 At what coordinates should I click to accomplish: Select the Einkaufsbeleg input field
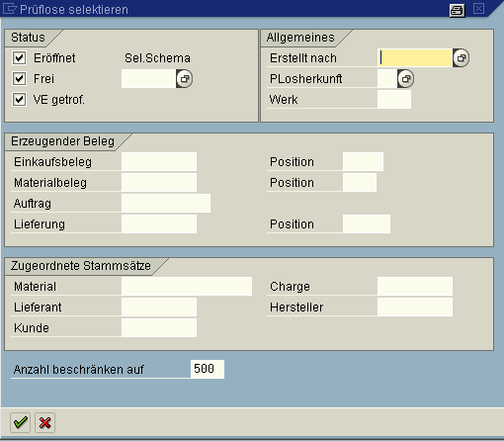pyautogui.click(x=159, y=161)
